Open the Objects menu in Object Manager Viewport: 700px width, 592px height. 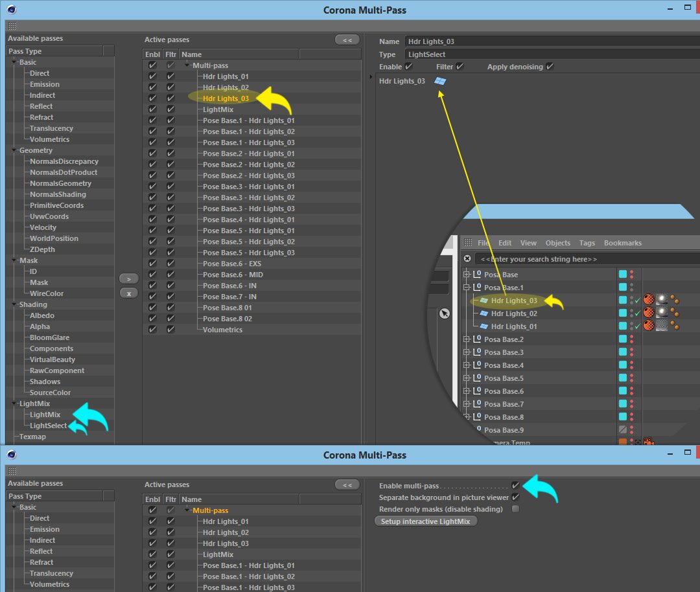coord(557,243)
